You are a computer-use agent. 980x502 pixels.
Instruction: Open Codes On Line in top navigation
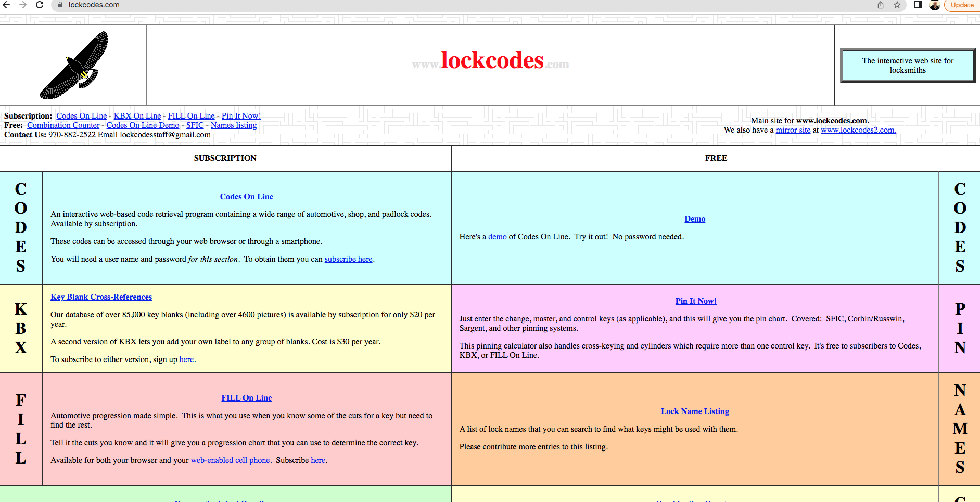(82, 116)
